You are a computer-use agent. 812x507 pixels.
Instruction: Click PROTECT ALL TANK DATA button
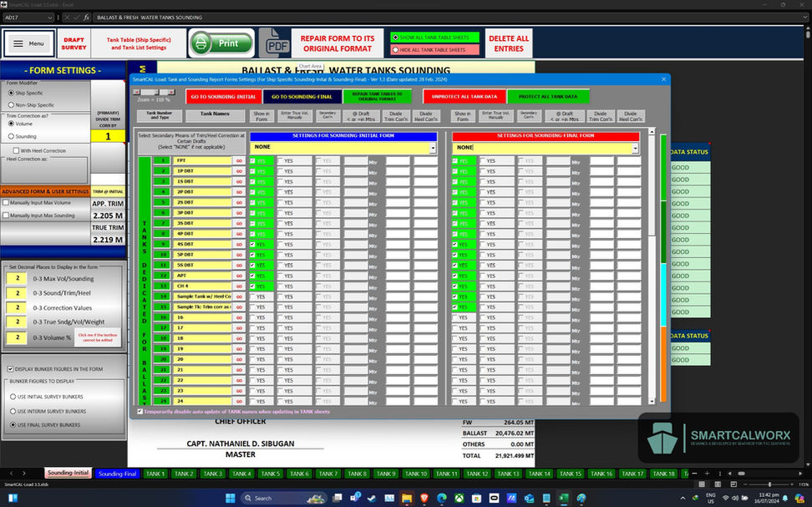tap(548, 96)
